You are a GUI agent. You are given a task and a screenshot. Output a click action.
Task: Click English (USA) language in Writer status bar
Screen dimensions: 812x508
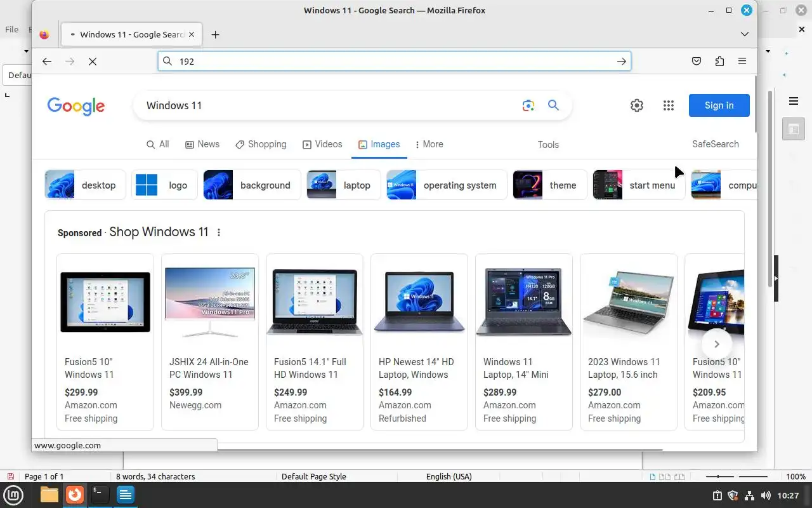tap(449, 476)
